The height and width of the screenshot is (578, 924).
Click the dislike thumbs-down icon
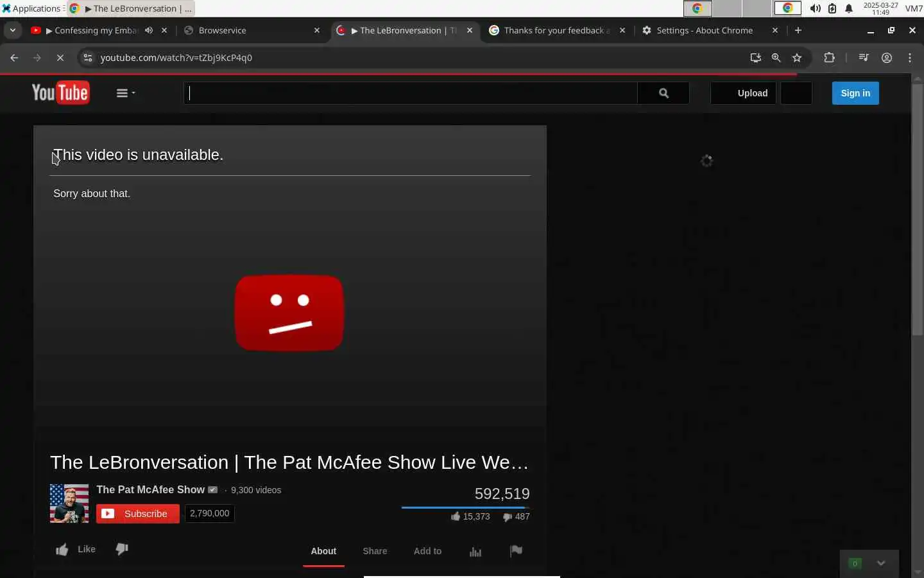click(x=122, y=549)
